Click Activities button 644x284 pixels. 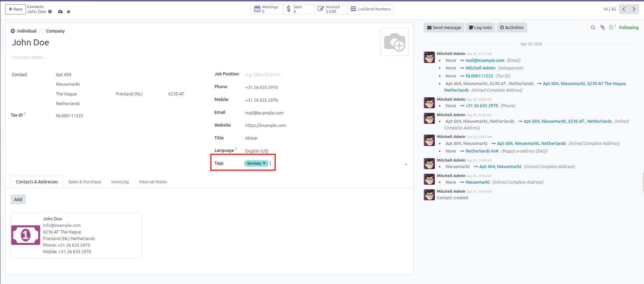[512, 28]
